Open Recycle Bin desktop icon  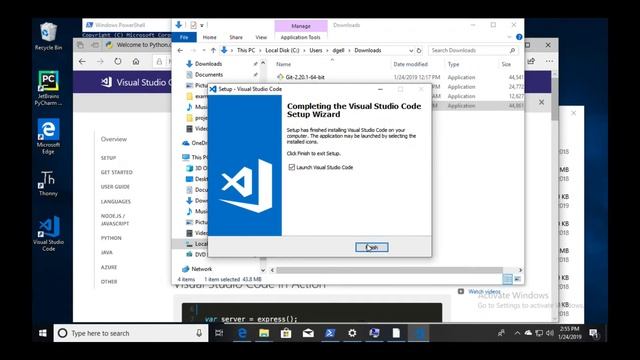pos(48,37)
